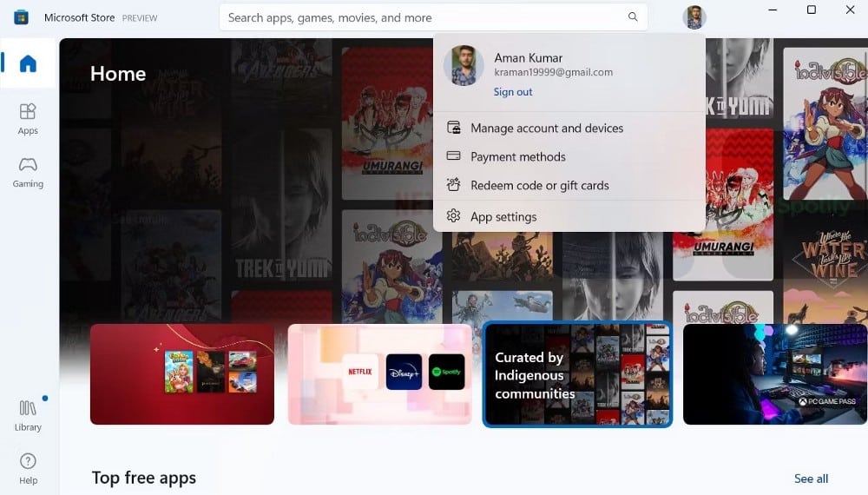Click the Microsoft Store title text
The image size is (868, 495).
tap(79, 17)
